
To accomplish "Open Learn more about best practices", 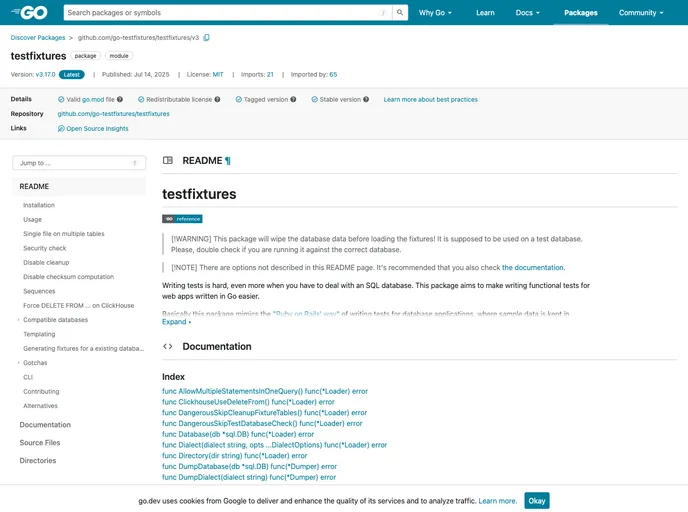I will (430, 100).
